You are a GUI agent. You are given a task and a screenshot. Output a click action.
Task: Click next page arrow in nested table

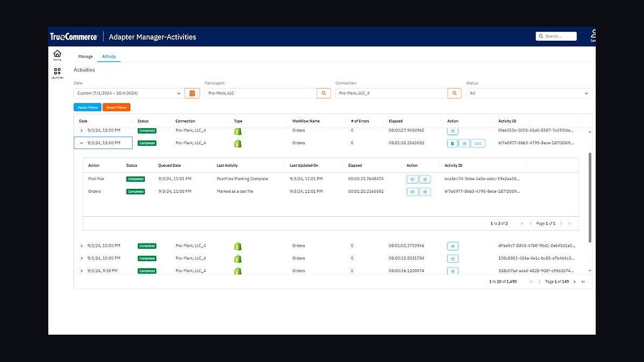click(561, 224)
